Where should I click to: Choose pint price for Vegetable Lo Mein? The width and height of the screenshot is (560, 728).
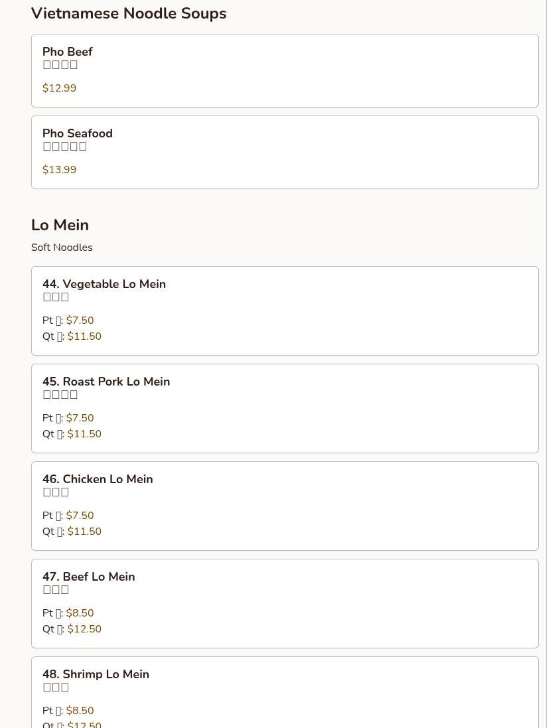80,321
